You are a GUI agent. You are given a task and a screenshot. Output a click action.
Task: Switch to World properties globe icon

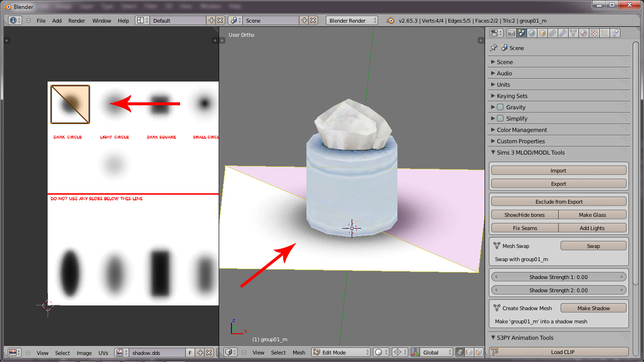[532, 33]
